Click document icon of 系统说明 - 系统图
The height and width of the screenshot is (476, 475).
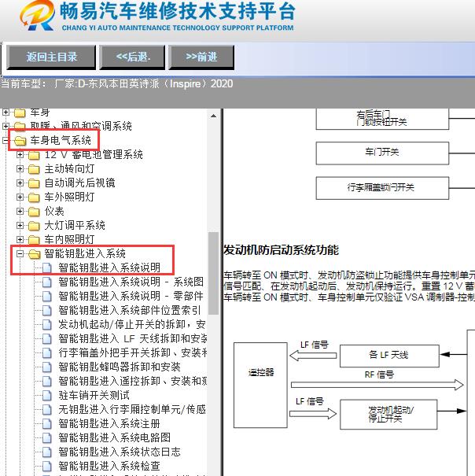pyautogui.click(x=46, y=282)
